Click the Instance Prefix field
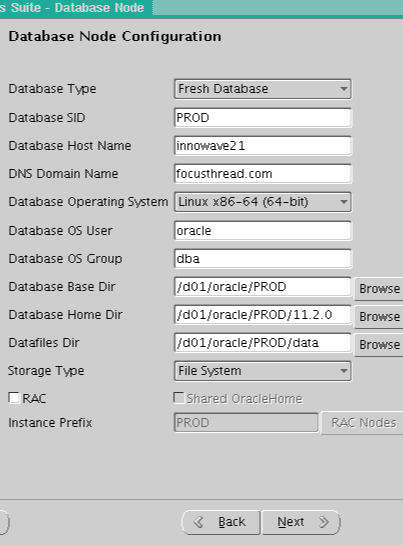Screen dimensions: 403x545 [246, 423]
